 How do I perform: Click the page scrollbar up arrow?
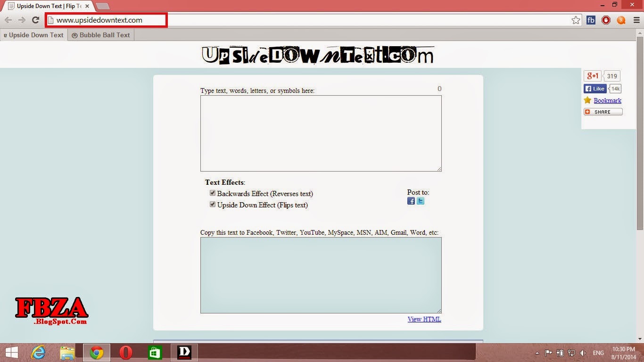click(640, 33)
